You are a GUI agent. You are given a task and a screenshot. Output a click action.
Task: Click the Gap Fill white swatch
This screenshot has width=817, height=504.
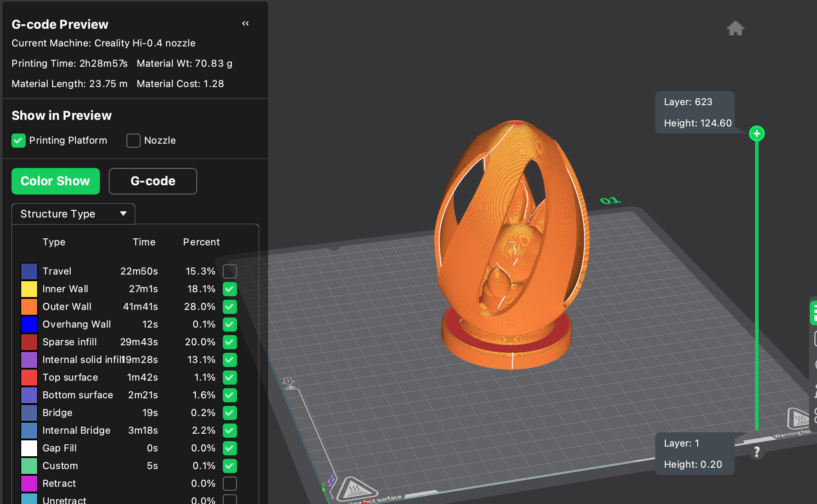pyautogui.click(x=29, y=448)
